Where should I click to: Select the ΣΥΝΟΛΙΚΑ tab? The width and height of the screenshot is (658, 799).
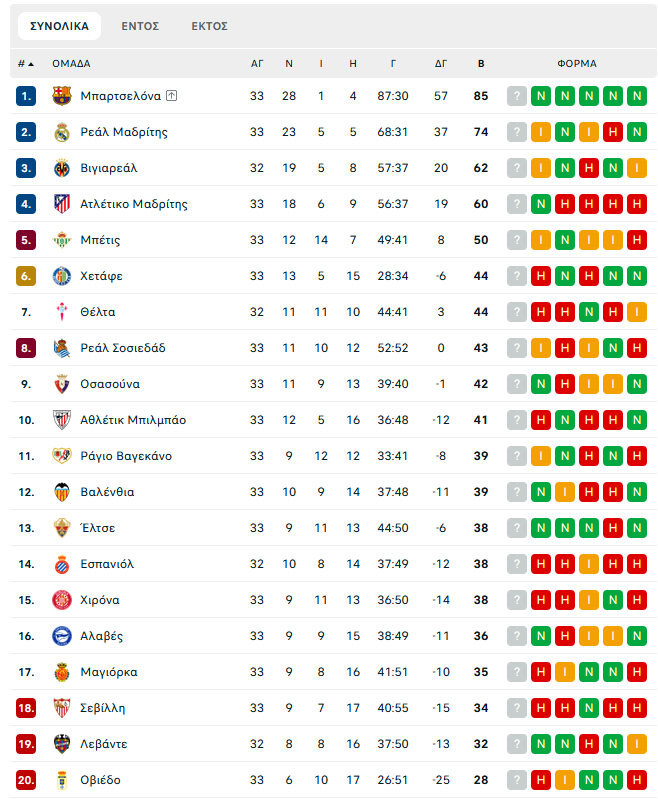(x=59, y=26)
